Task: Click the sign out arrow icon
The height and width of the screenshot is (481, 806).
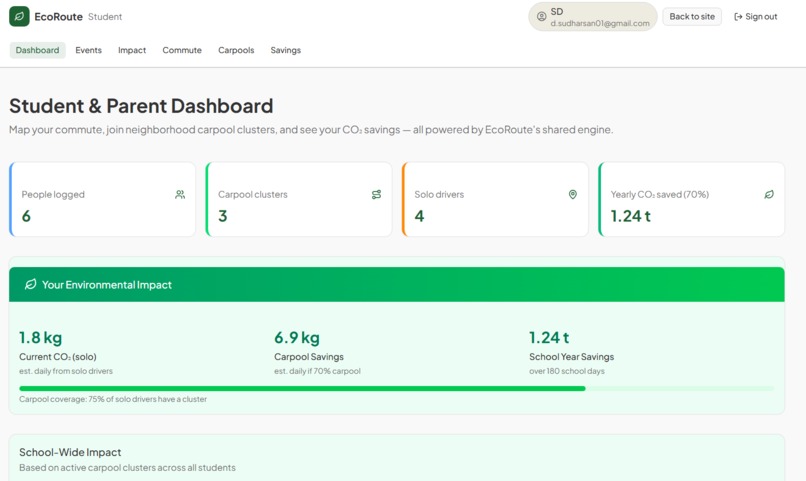Action: tap(738, 17)
